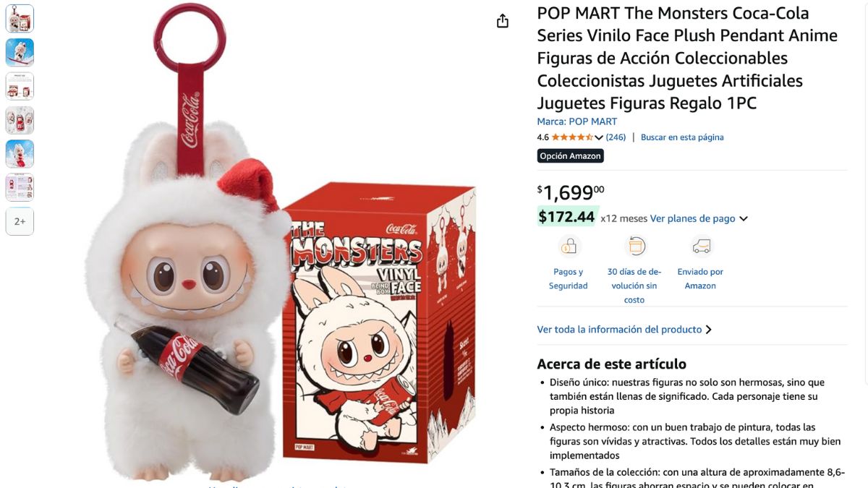Click the Opción Amazon badge
Image resolution: width=868 pixels, height=488 pixels.
pyautogui.click(x=570, y=156)
